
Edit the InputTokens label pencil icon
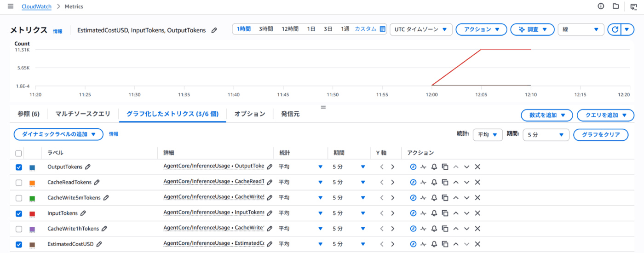tap(83, 213)
